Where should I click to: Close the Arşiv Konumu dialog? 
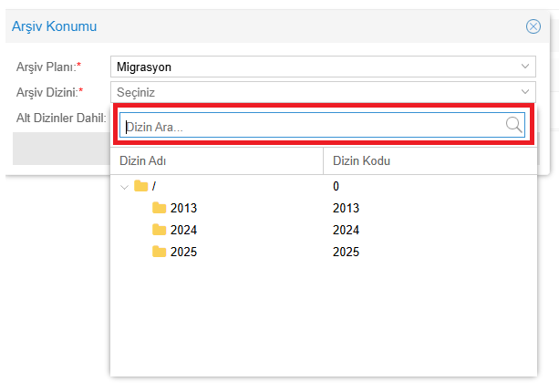click(533, 26)
